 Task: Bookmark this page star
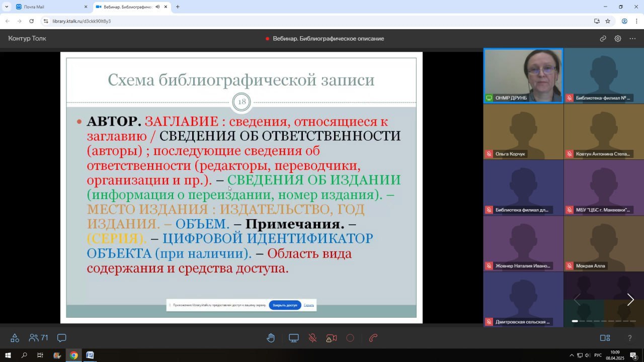point(608,21)
